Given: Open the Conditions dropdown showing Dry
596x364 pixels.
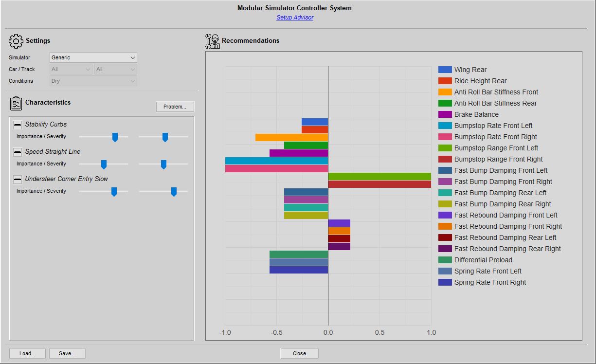Looking at the screenshot, I should point(93,81).
